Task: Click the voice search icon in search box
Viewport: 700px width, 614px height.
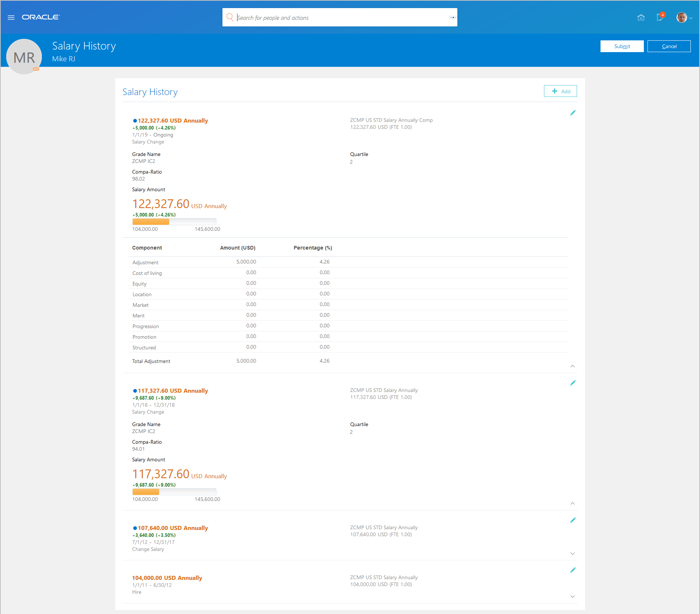Action: 453,17
